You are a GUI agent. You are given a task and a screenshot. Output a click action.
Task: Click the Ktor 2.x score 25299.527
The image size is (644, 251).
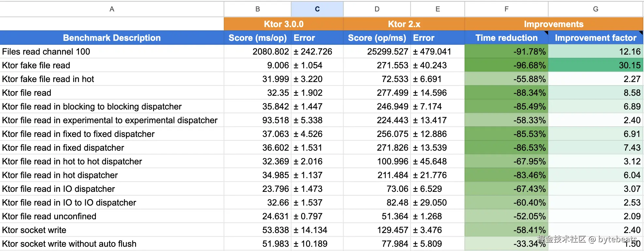(377, 52)
